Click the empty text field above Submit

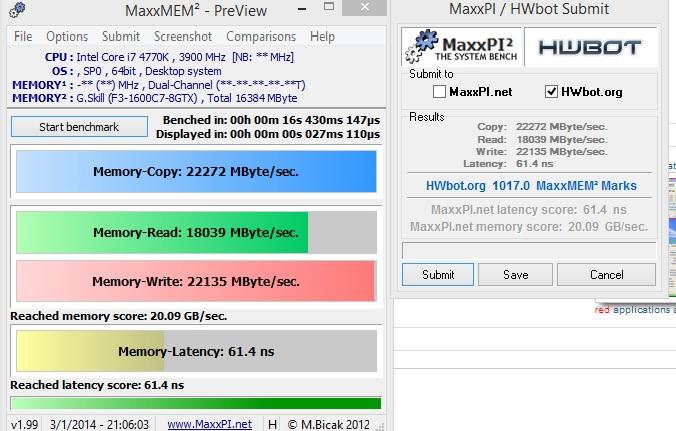pos(529,250)
